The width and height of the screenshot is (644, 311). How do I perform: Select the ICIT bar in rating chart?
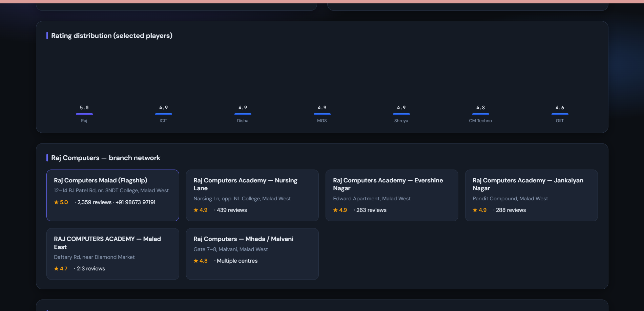[x=164, y=114]
